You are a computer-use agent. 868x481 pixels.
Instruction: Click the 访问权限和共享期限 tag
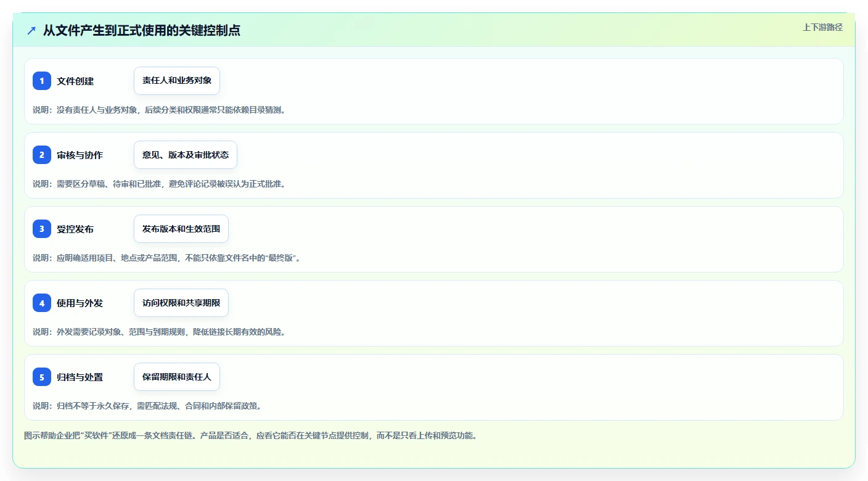pos(181,303)
